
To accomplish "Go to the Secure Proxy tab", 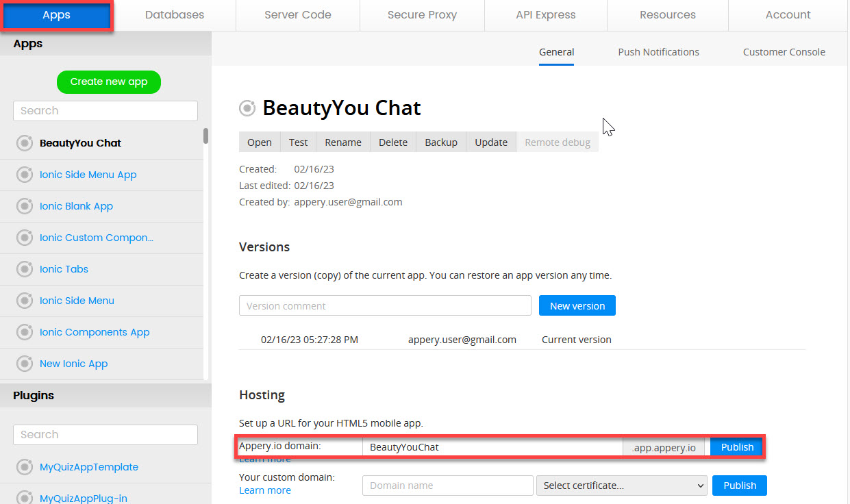I will pos(422,15).
